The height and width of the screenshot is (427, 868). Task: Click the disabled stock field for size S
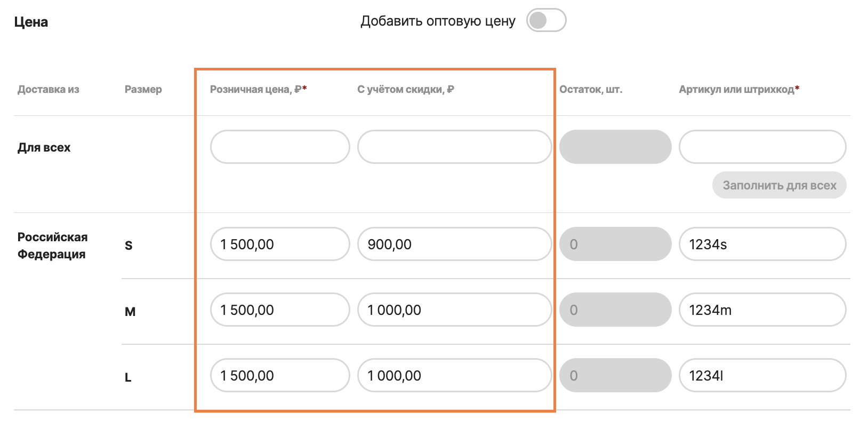tap(615, 244)
